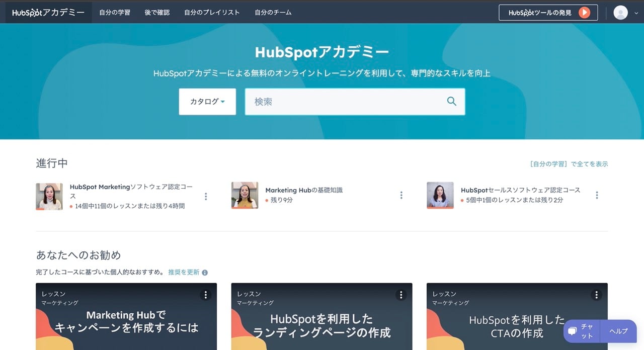The image size is (644, 350).
Task: Click the info icon beside 推奨を更新
Action: click(205, 273)
